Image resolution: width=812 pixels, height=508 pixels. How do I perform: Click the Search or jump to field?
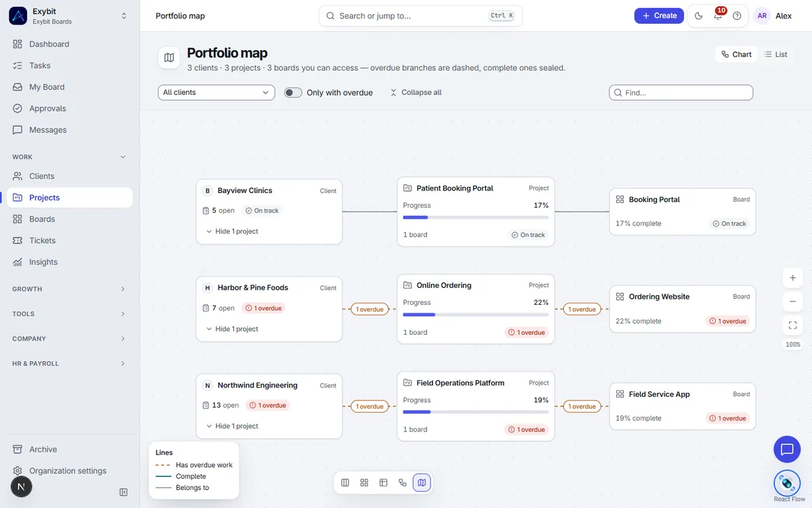click(420, 16)
